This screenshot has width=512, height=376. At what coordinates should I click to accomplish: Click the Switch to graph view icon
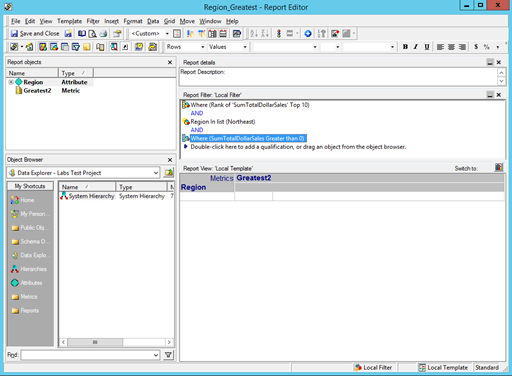coord(499,167)
